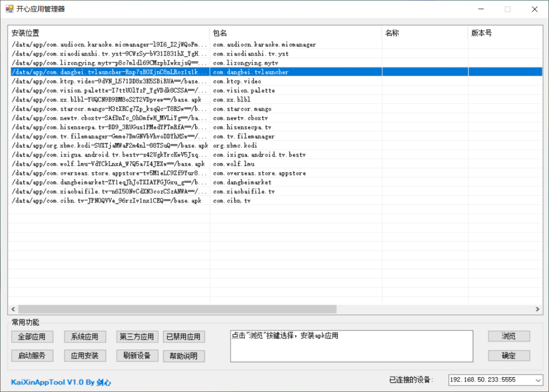Choose the com.vision.palette package row
Screen dimensions: 549x392
coord(275,90)
